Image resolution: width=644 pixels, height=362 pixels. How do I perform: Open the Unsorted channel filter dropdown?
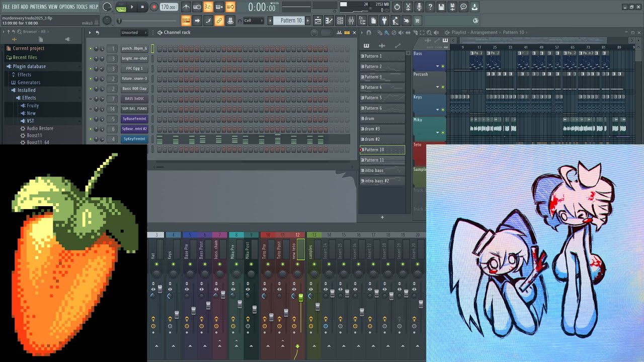pyautogui.click(x=134, y=33)
